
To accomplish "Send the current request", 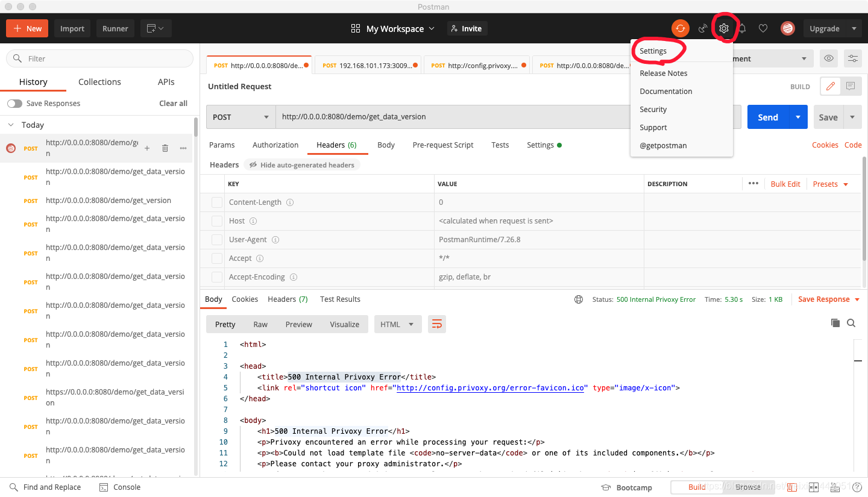I will click(x=767, y=116).
